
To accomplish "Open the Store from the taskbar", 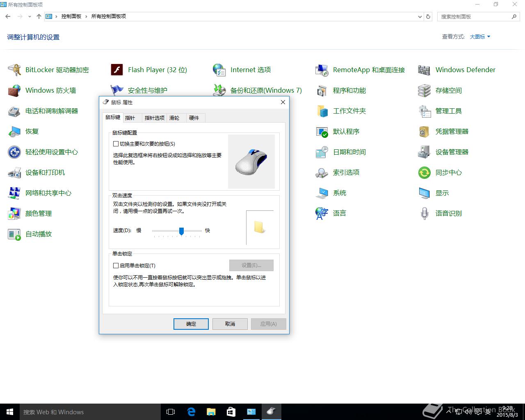I will 231,412.
